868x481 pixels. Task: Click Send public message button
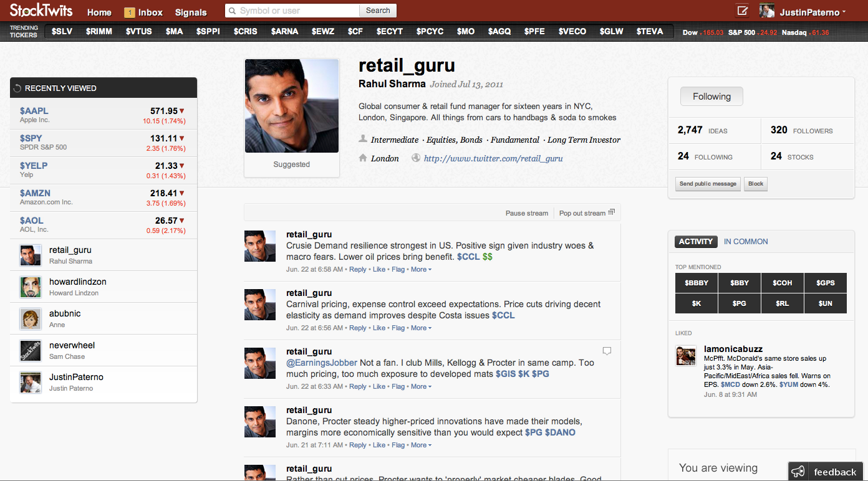[x=708, y=184]
